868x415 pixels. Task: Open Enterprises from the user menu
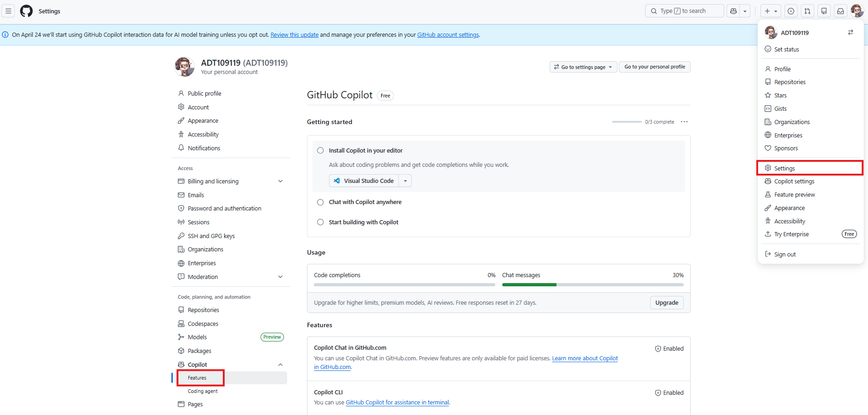(x=811, y=135)
